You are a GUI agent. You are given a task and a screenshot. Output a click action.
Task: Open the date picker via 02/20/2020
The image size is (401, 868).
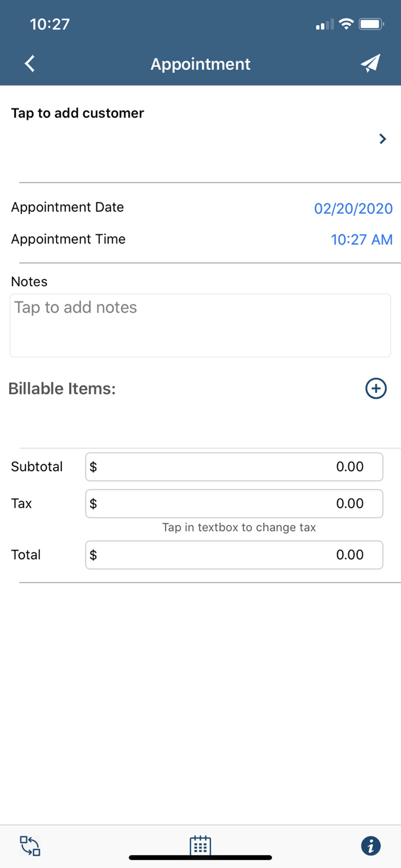click(x=354, y=208)
